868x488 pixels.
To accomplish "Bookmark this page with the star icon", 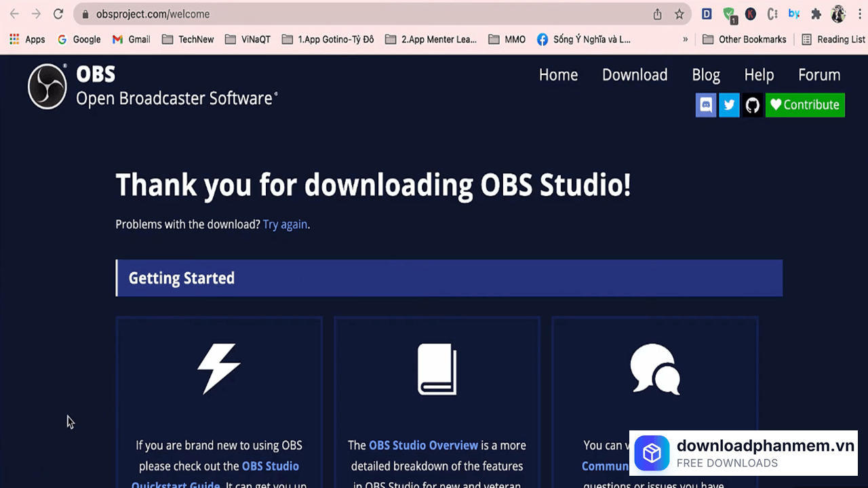I will tap(679, 14).
